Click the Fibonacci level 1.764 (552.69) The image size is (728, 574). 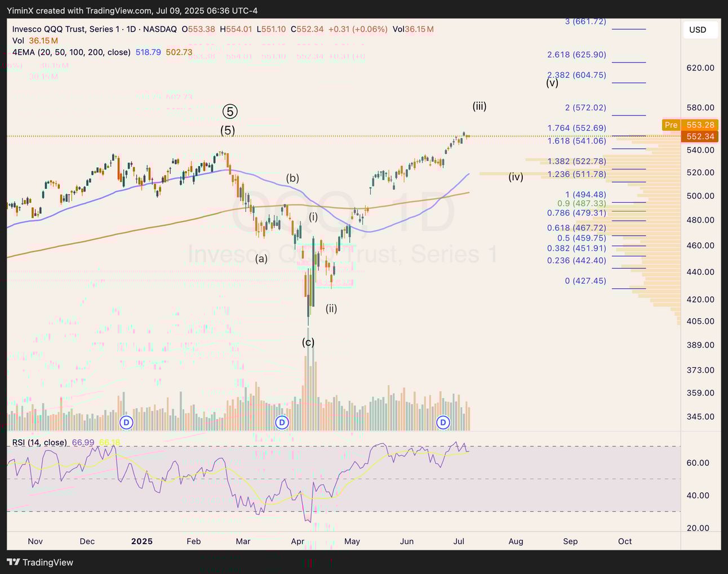coord(576,128)
